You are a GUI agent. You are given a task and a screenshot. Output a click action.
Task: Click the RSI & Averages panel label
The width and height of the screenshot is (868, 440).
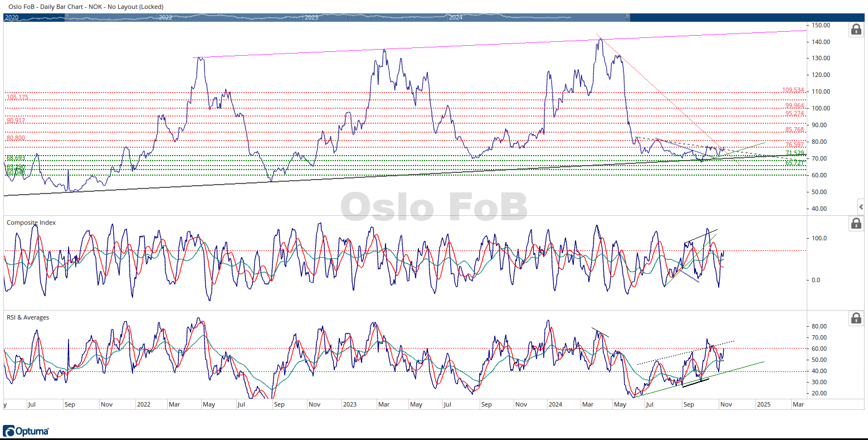pyautogui.click(x=28, y=317)
